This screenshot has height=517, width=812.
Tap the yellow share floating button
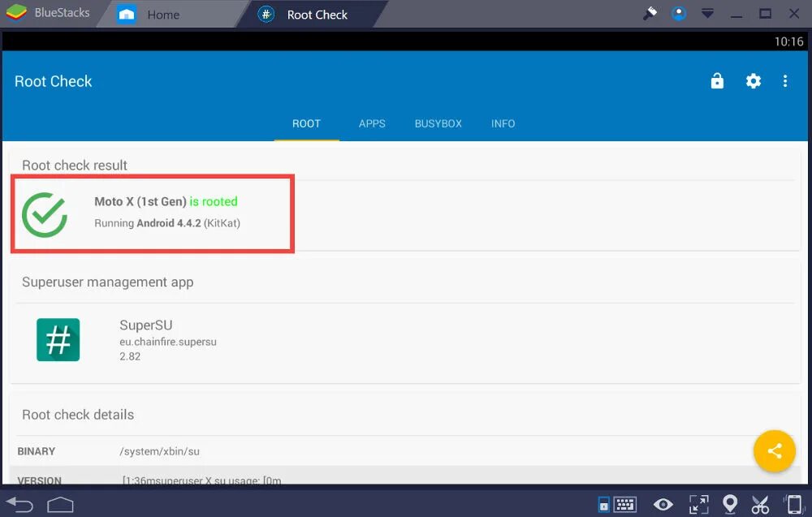pyautogui.click(x=774, y=450)
